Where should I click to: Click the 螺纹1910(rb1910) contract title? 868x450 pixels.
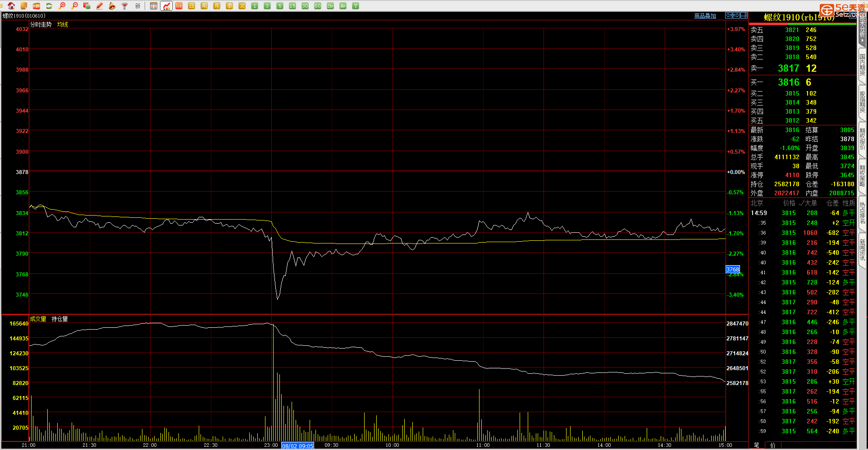[799, 18]
